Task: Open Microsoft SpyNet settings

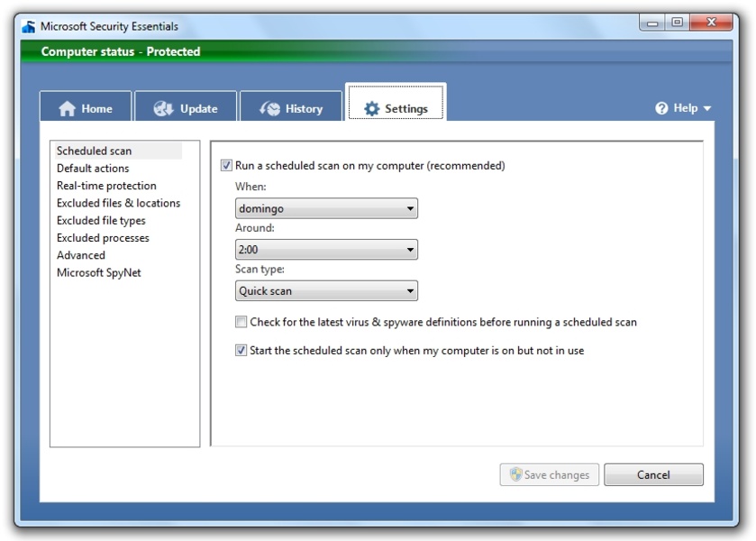Action: tap(99, 272)
